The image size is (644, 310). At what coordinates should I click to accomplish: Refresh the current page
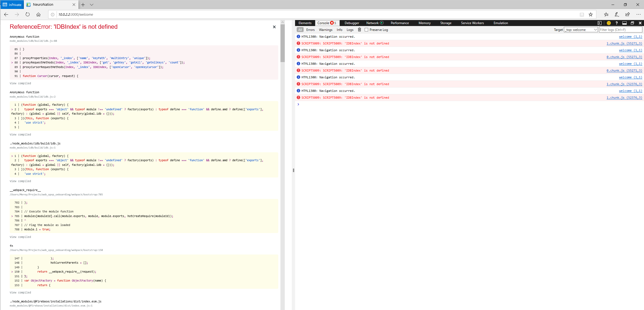pos(28,14)
